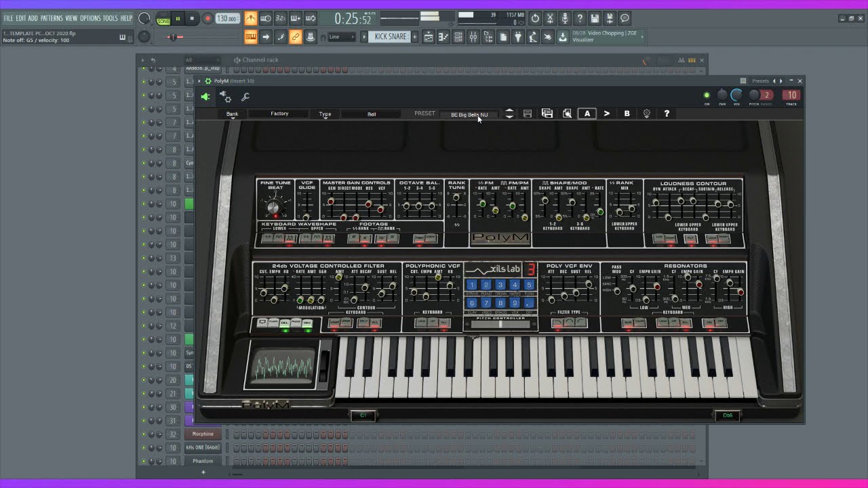Click the pitch controller ribbon
This screenshot has height=488, width=868.
(500, 325)
